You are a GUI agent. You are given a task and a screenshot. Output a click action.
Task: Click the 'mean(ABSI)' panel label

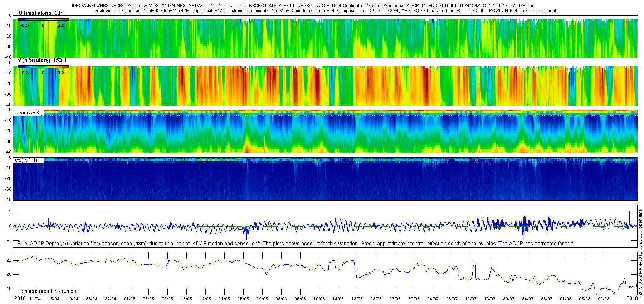(x=28, y=113)
